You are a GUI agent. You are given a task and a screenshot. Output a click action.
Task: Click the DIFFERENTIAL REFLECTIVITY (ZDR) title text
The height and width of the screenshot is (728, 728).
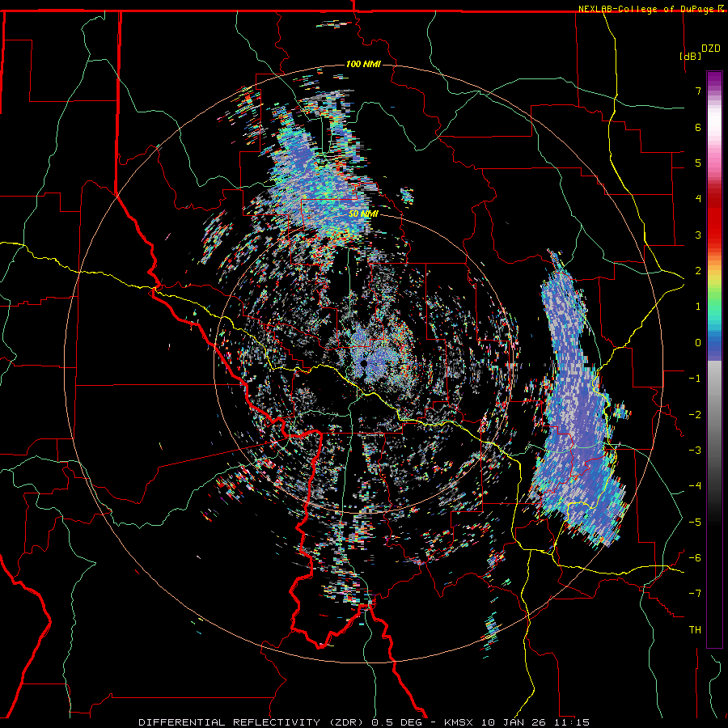pos(252,722)
